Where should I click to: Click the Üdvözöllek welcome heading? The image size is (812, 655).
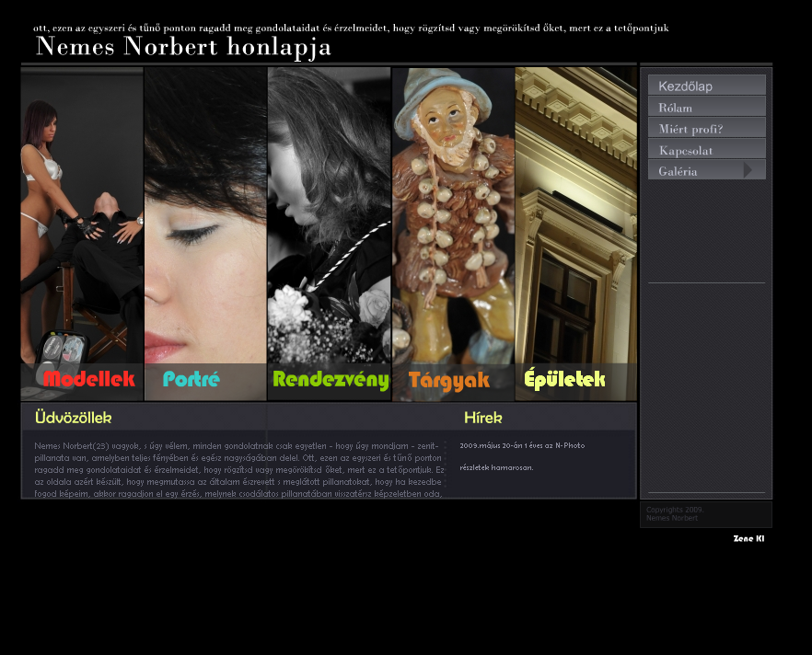[x=73, y=418]
